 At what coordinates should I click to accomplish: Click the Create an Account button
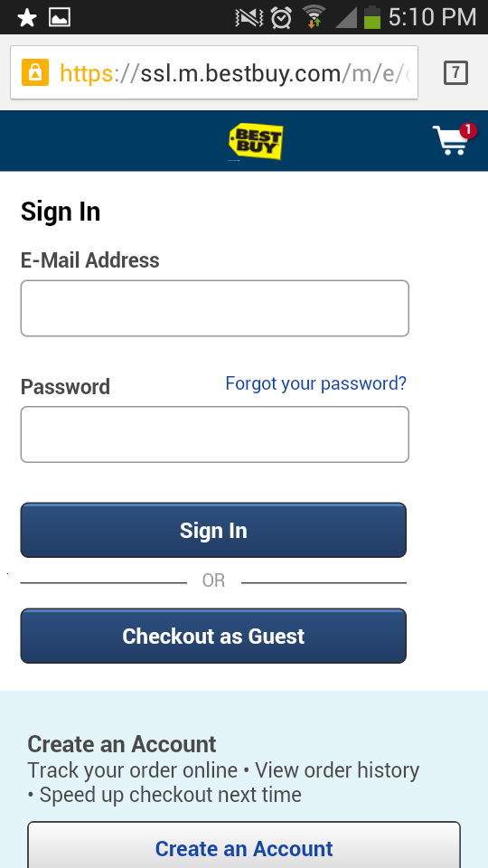pos(244,846)
